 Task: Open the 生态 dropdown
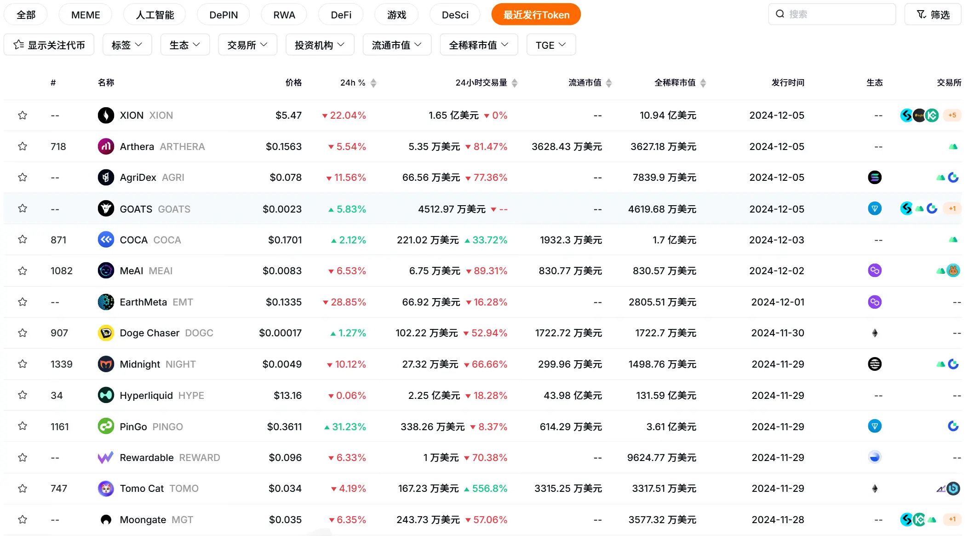pyautogui.click(x=184, y=44)
